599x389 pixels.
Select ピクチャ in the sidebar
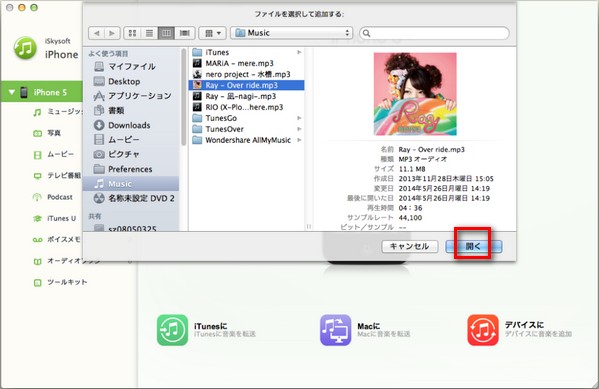tap(131, 154)
